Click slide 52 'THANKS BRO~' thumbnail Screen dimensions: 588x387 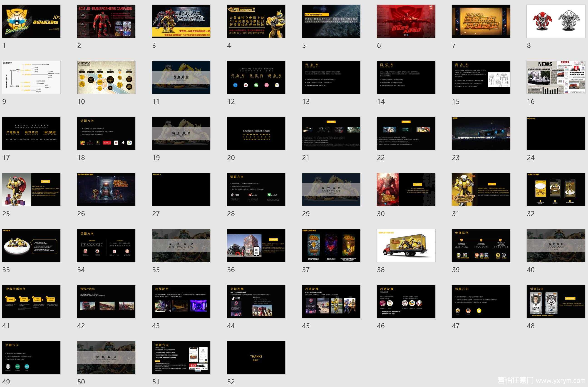tap(256, 358)
